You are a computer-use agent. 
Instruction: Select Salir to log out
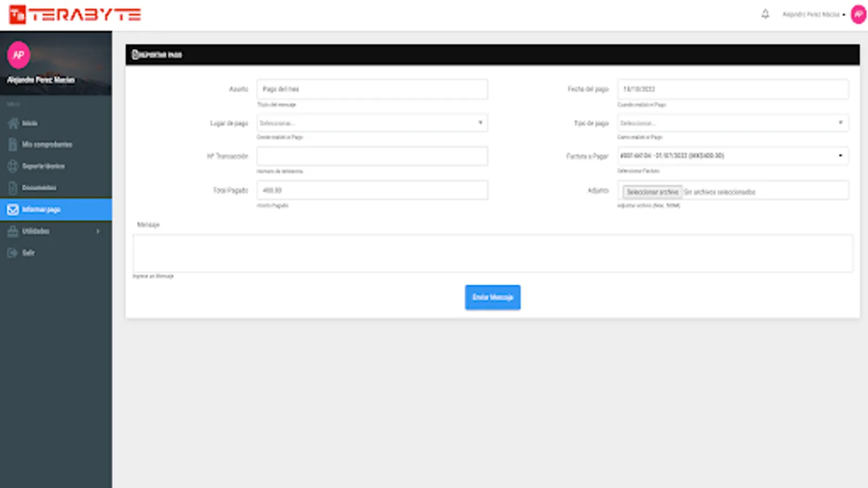[28, 253]
